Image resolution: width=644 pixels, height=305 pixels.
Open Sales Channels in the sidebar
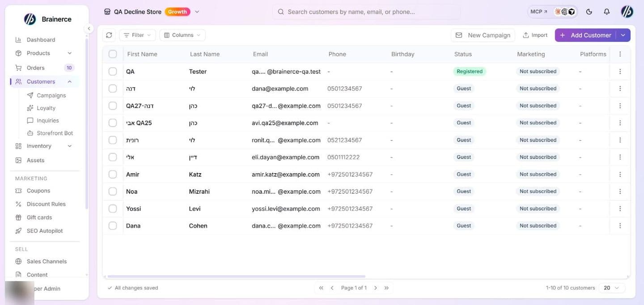47,261
